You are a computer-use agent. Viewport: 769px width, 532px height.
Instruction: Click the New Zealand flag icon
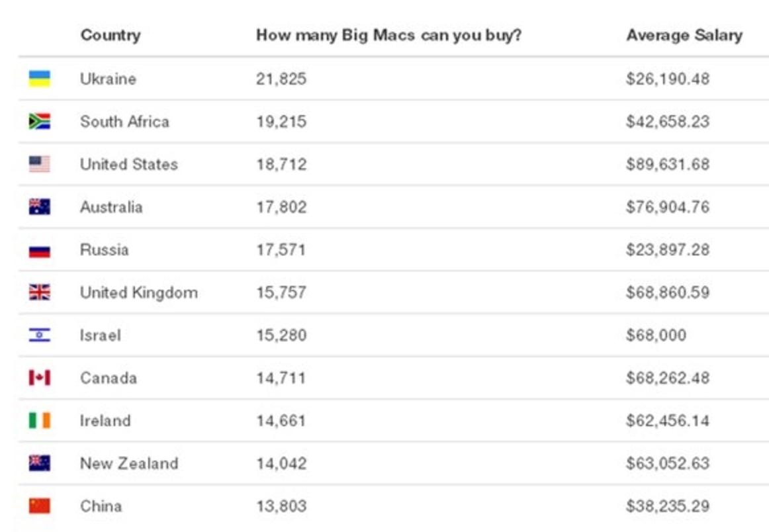click(x=39, y=463)
